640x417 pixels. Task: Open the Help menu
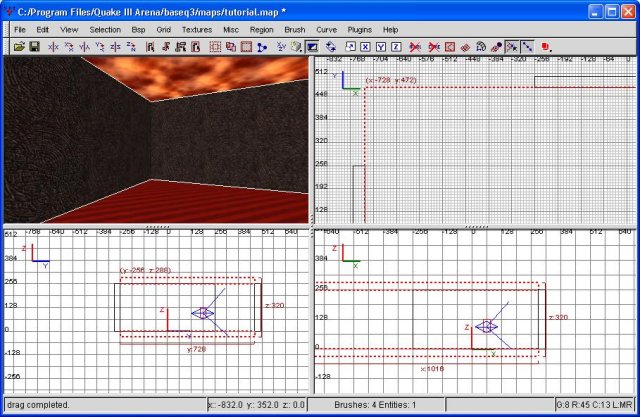click(390, 30)
